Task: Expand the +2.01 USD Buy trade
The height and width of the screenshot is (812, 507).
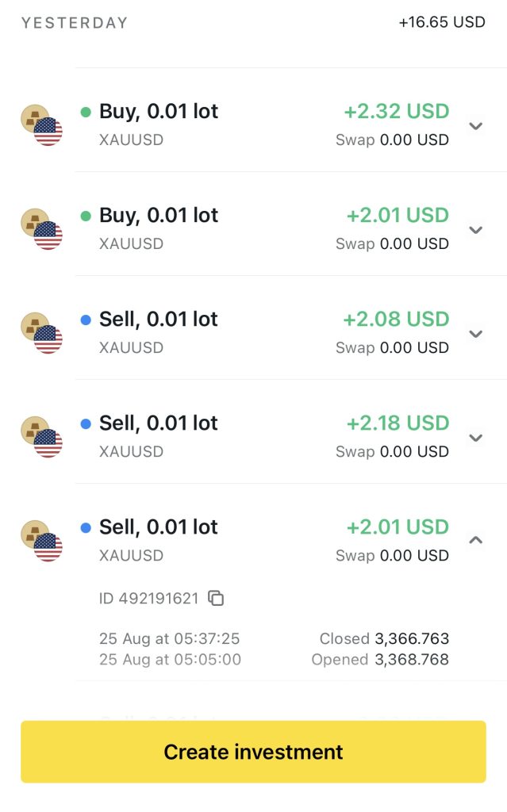Action: click(x=475, y=230)
